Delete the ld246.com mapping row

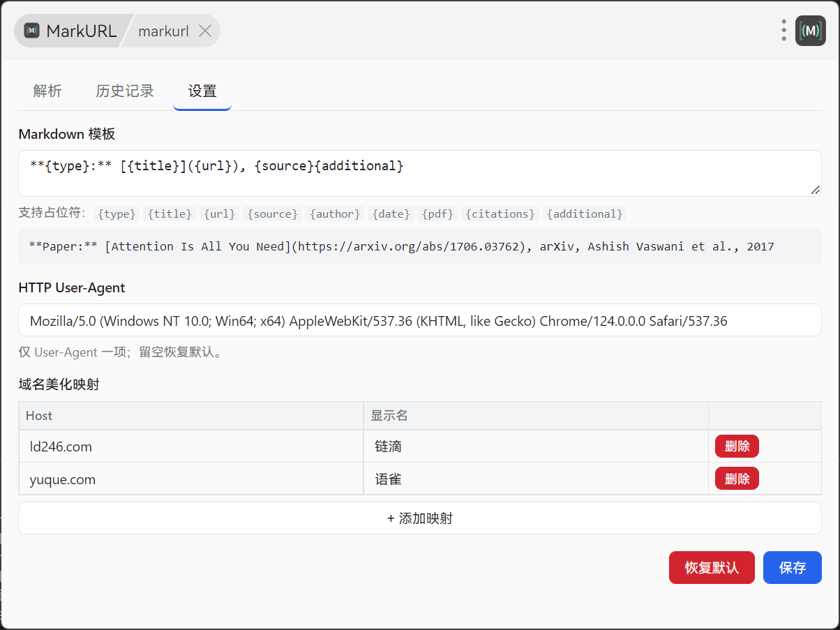tap(737, 446)
